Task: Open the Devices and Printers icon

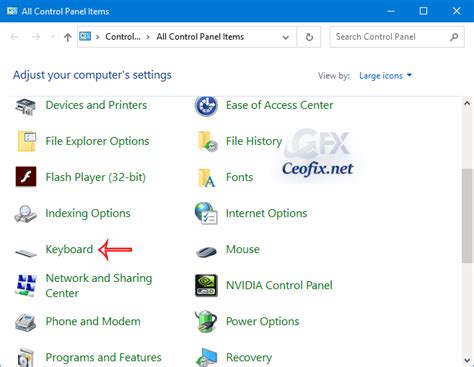Action: click(x=25, y=106)
